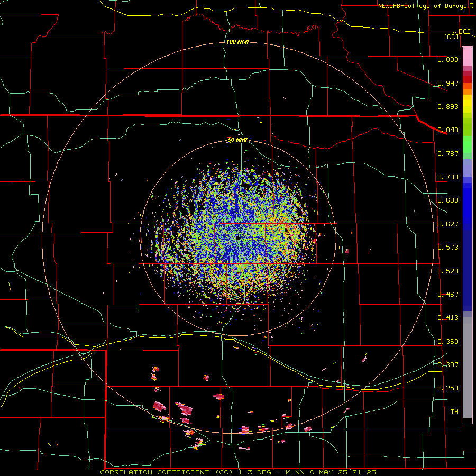
Task: Click the 21:25 timestamp in the caption
Action: pyautogui.click(x=364, y=472)
